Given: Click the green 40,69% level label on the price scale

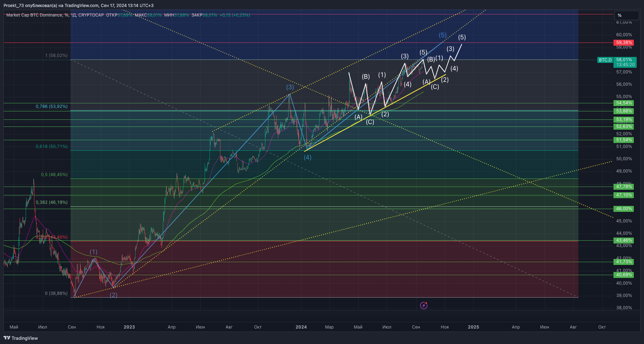Looking at the screenshot, I should click(x=623, y=275).
